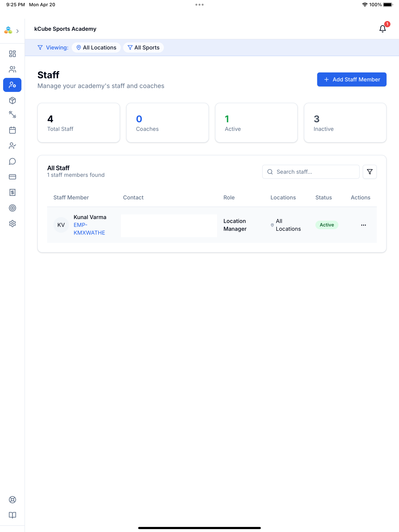Click the Contact column header
The height and width of the screenshot is (532, 399).
[133, 197]
